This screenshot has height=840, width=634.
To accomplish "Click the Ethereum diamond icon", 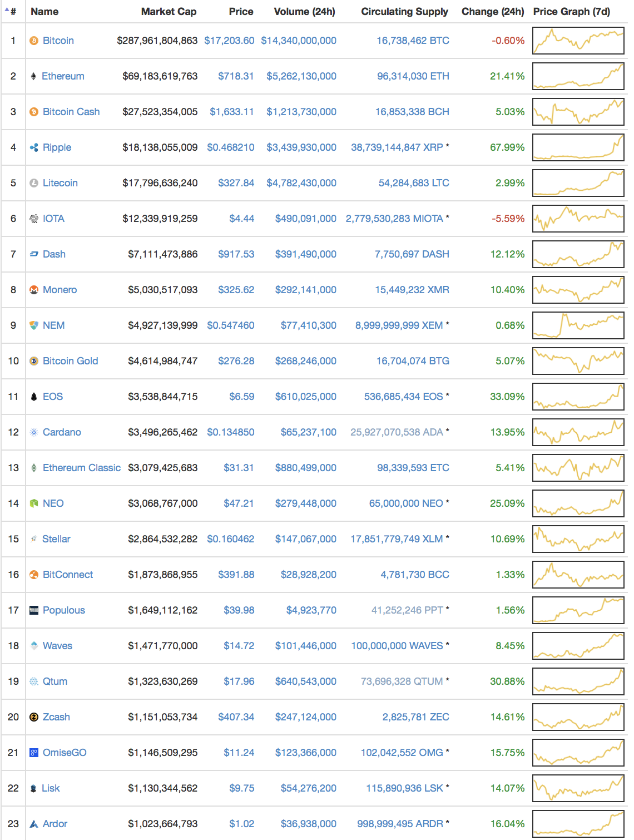I will pos(33,76).
